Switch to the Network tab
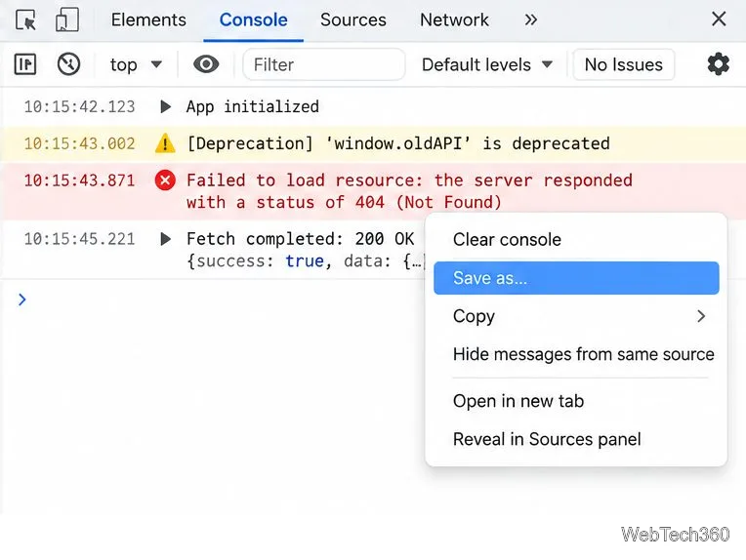This screenshot has height=560, width=746. [x=454, y=20]
